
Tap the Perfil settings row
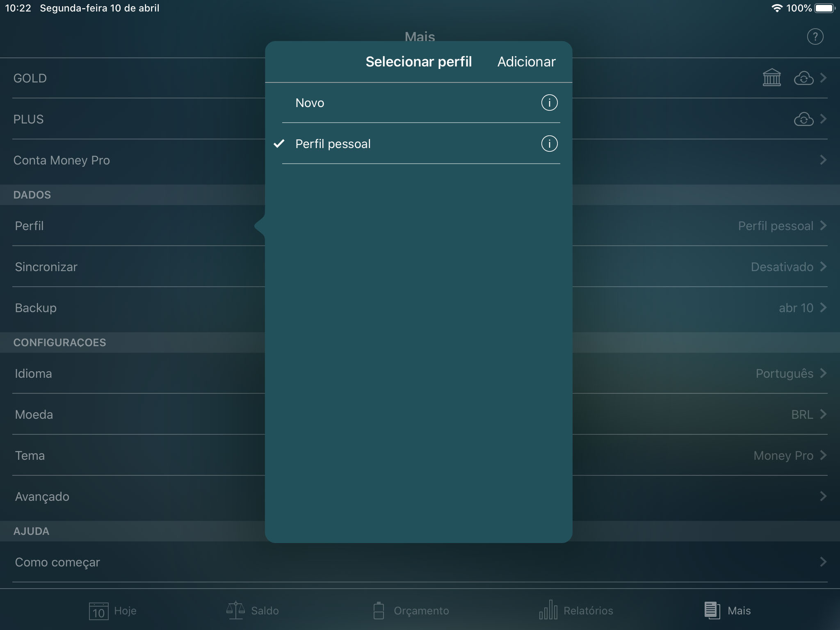[x=420, y=226]
